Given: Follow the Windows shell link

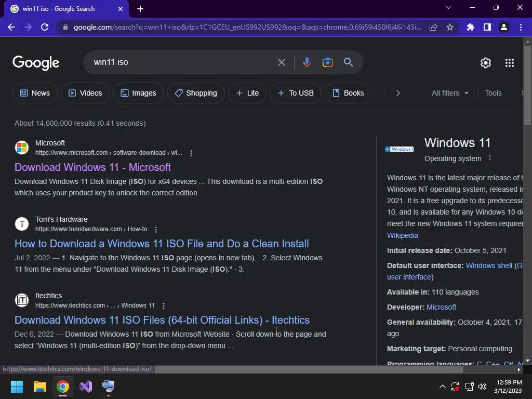Looking at the screenshot, I should tap(489, 265).
